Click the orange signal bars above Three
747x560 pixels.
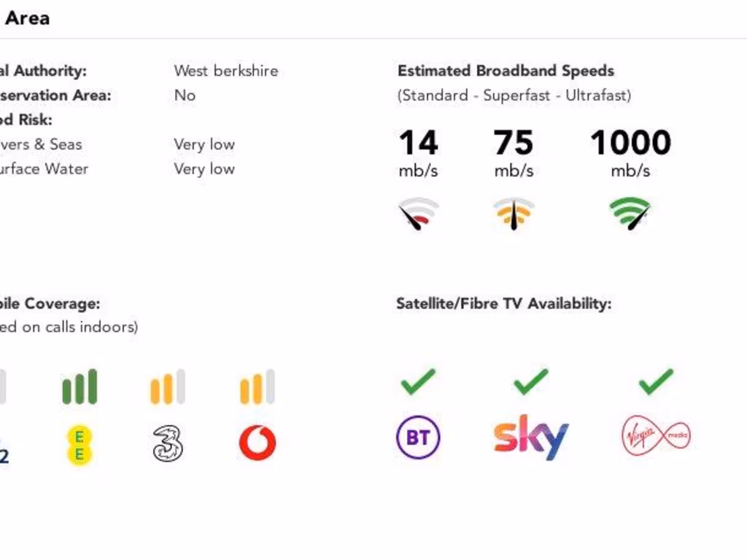pyautogui.click(x=168, y=387)
